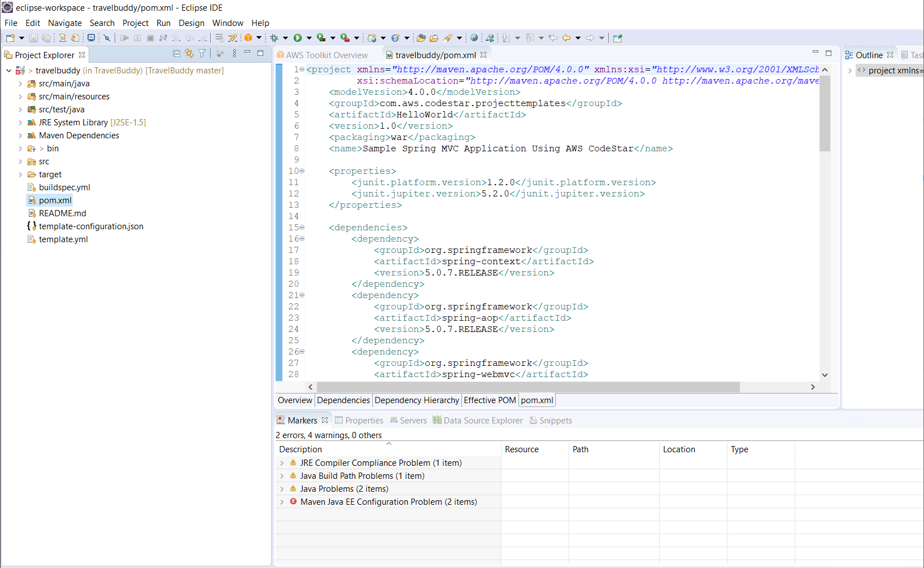Open the File menu
Viewport: 924px width, 568px height.
(11, 23)
